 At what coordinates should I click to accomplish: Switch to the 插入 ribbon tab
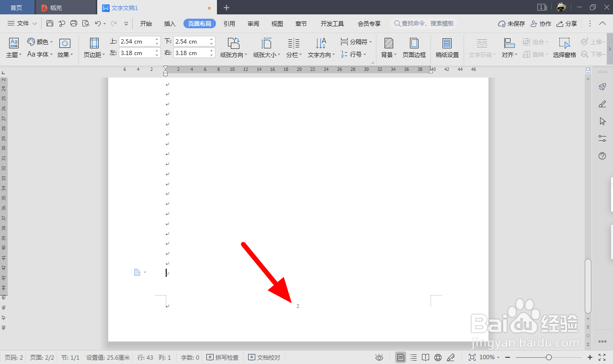point(170,23)
